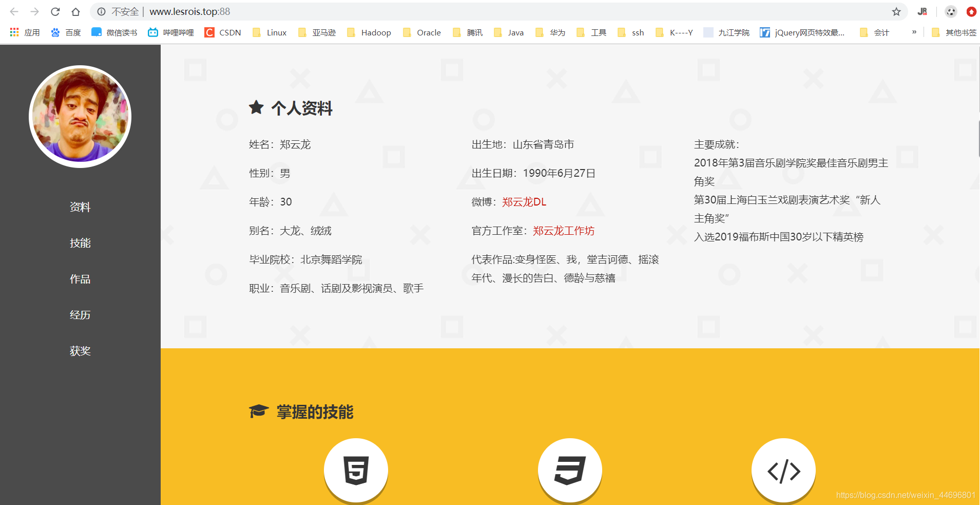Open the 百度 bookmark
The width and height of the screenshot is (980, 505).
pyautogui.click(x=66, y=32)
